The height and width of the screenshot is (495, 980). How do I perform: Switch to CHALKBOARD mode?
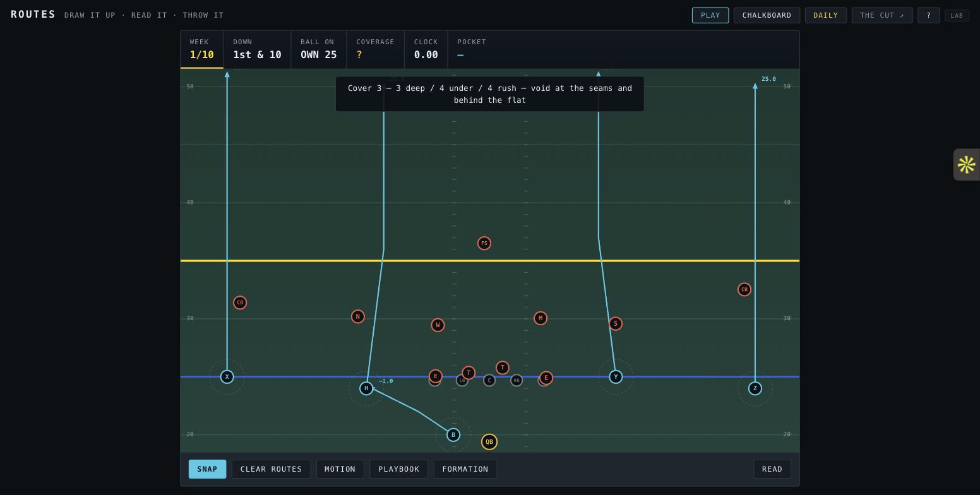click(x=767, y=15)
